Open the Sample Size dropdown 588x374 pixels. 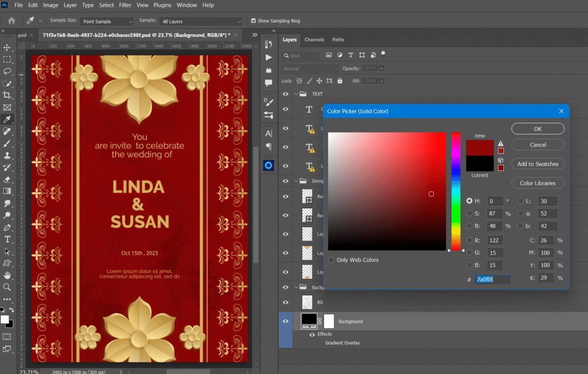click(107, 21)
